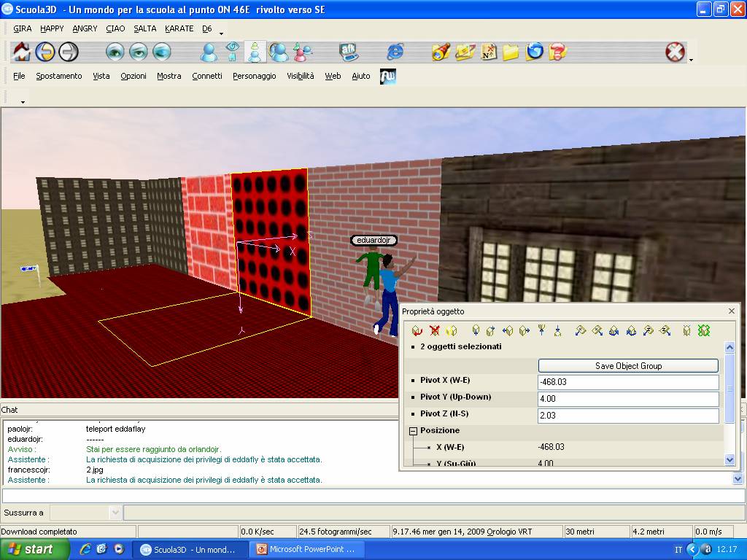Screen dimensions: 747x560
Task: Click the wide-open eye view icon
Action: [x=115, y=52]
